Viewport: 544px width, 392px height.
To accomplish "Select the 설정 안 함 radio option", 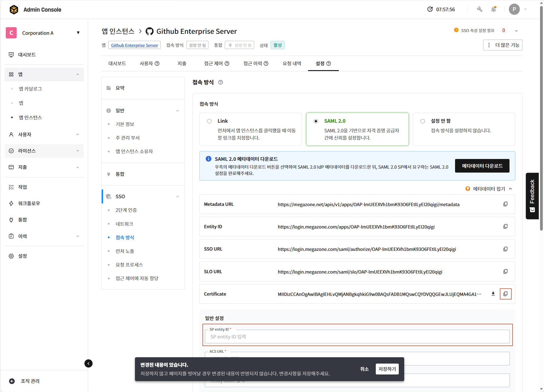I will (x=423, y=121).
